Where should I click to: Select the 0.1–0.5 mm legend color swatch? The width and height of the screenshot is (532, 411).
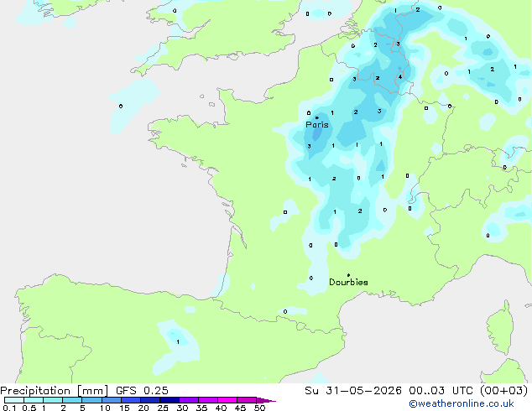point(14,400)
